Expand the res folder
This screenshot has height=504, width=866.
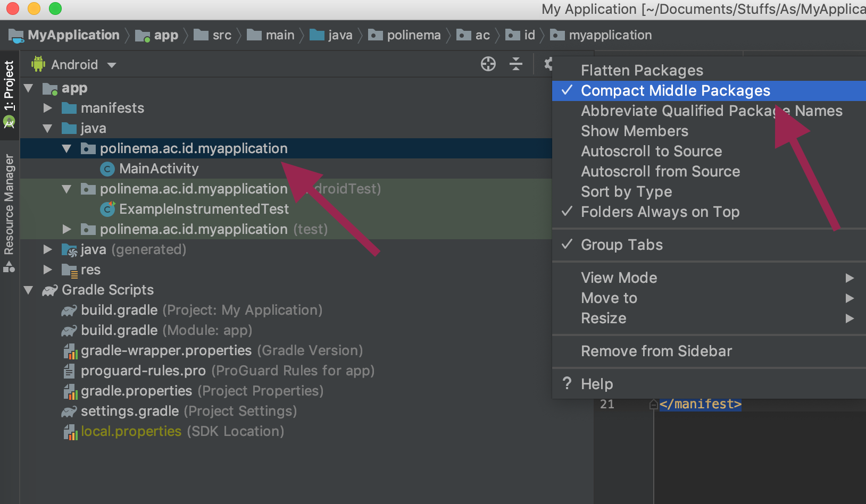pos(48,270)
